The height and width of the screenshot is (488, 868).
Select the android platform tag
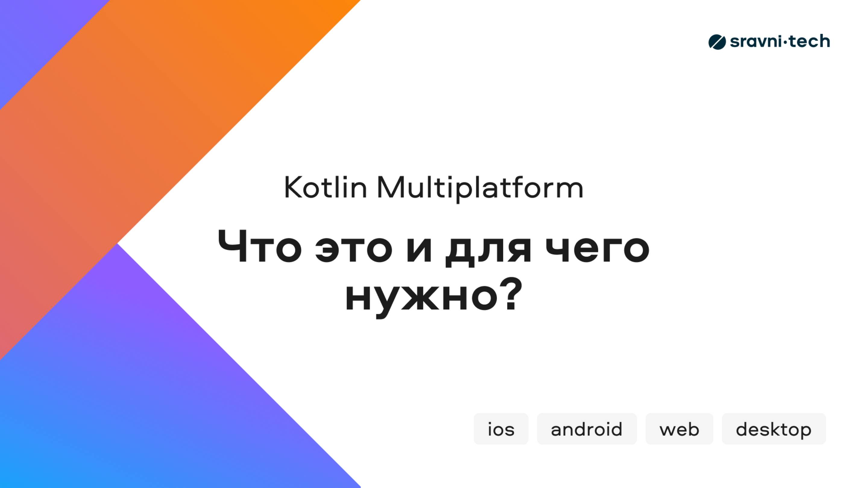tap(587, 429)
